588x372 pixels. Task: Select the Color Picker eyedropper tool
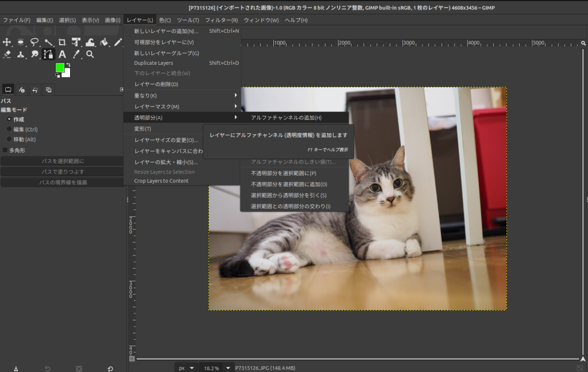click(76, 55)
